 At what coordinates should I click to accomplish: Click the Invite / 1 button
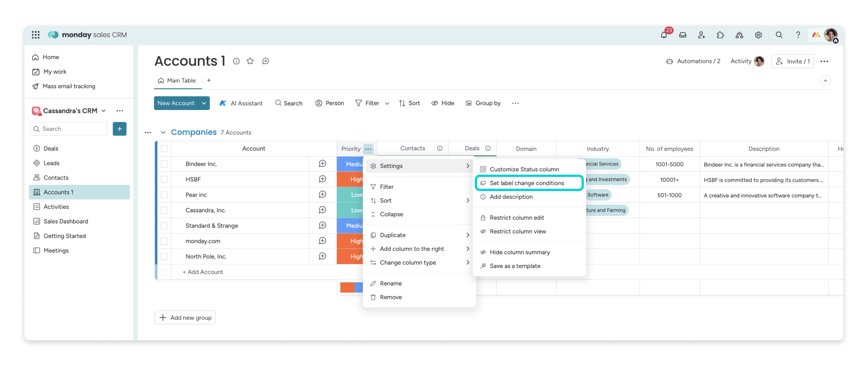tap(792, 61)
